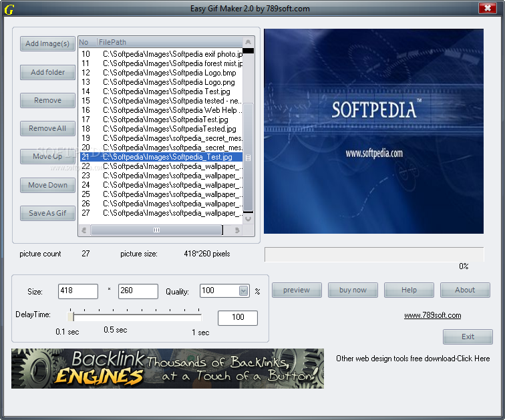This screenshot has width=505, height=420.
Task: Select row 16 Softpedia Web Help
Action: [161, 110]
